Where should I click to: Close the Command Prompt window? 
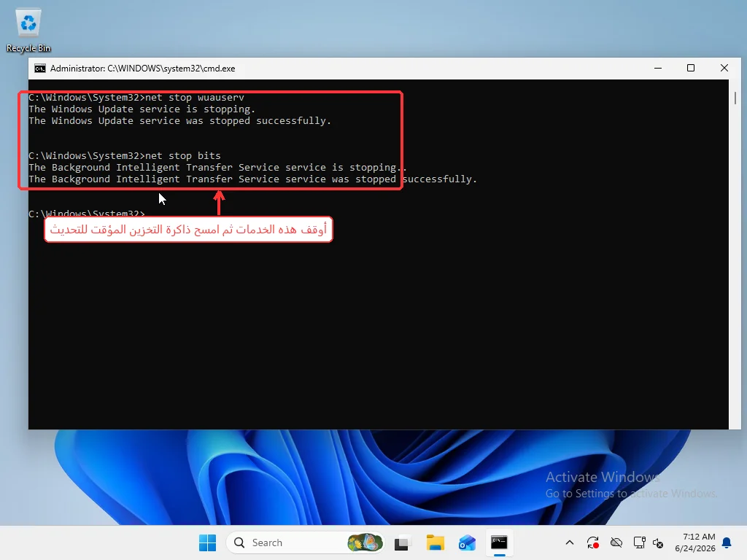point(724,68)
